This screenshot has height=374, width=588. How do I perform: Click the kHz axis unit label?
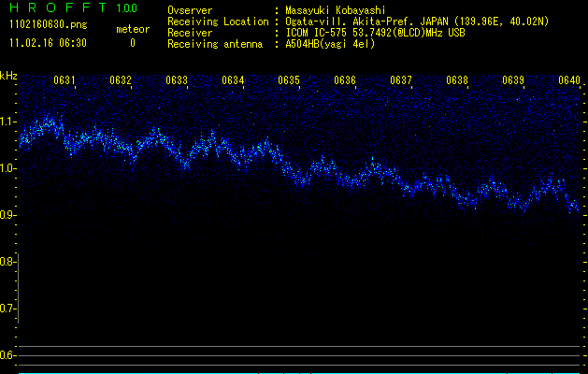tap(8, 75)
